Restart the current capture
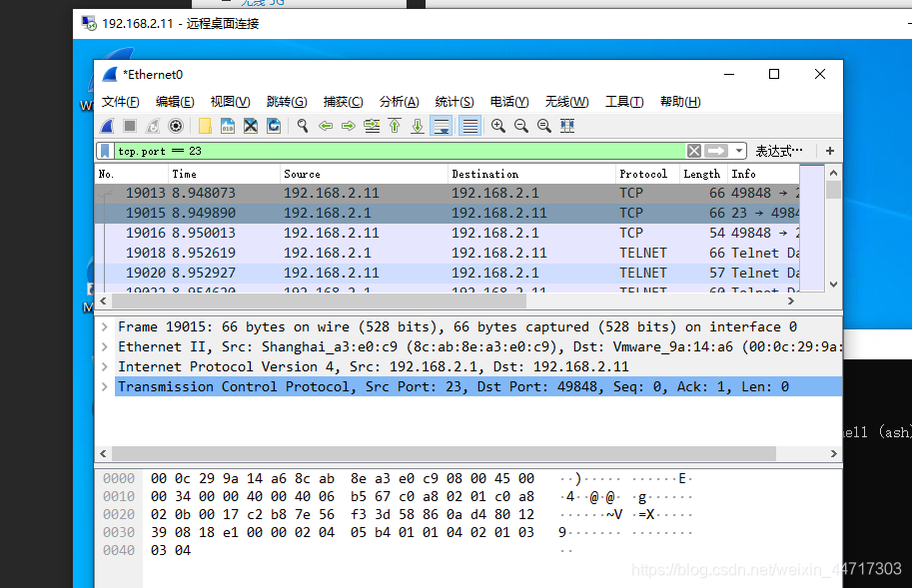Screen dimensions: 912x588 153,126
